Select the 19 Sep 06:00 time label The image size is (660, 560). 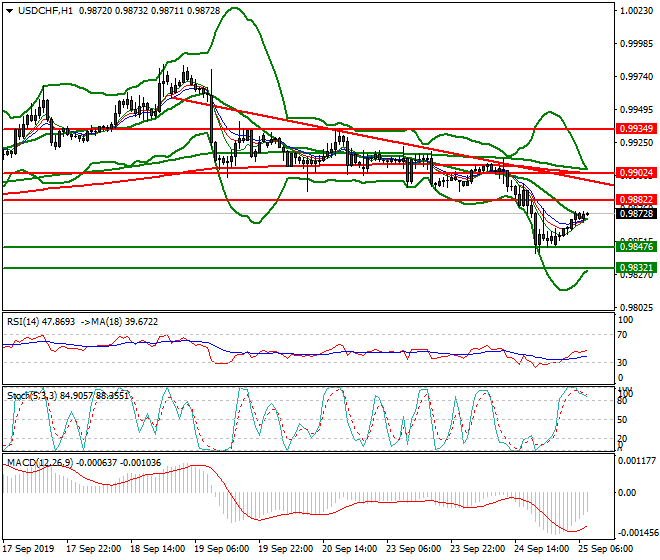[221, 549]
